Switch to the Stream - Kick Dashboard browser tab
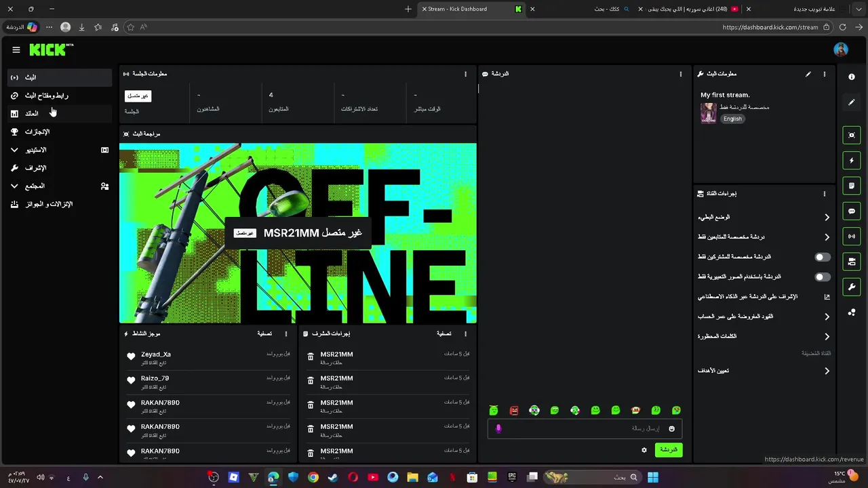This screenshot has width=868, height=488. point(472,9)
